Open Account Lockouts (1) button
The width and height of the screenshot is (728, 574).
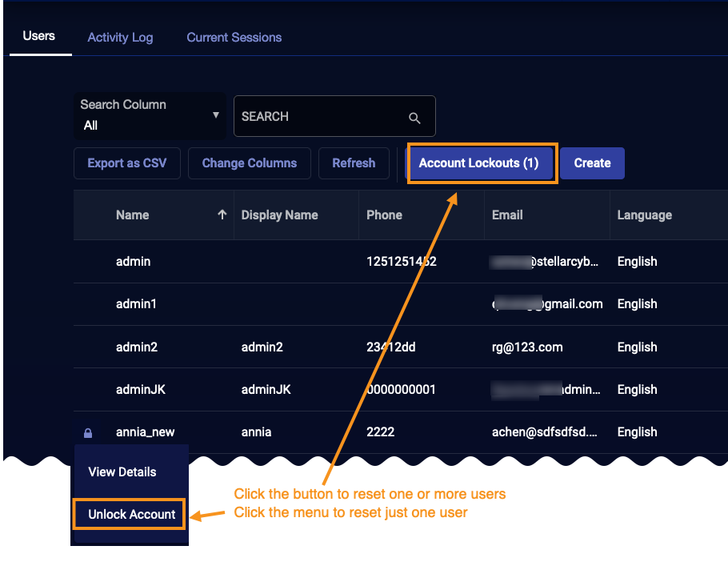click(478, 163)
